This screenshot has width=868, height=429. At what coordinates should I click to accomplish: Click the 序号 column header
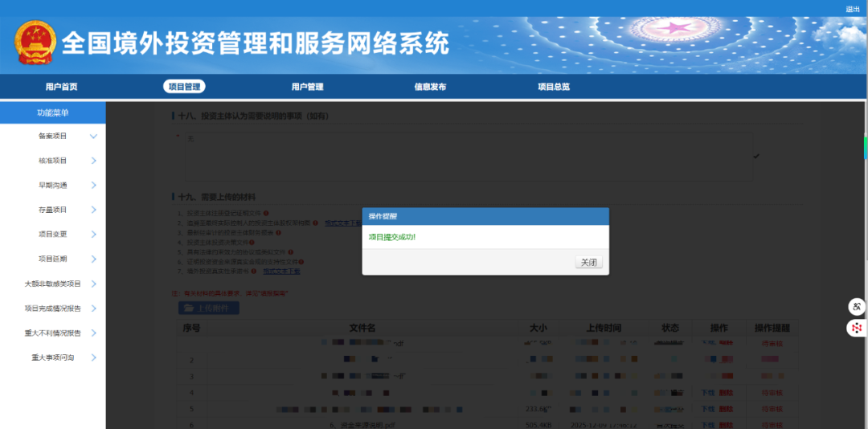tap(191, 328)
